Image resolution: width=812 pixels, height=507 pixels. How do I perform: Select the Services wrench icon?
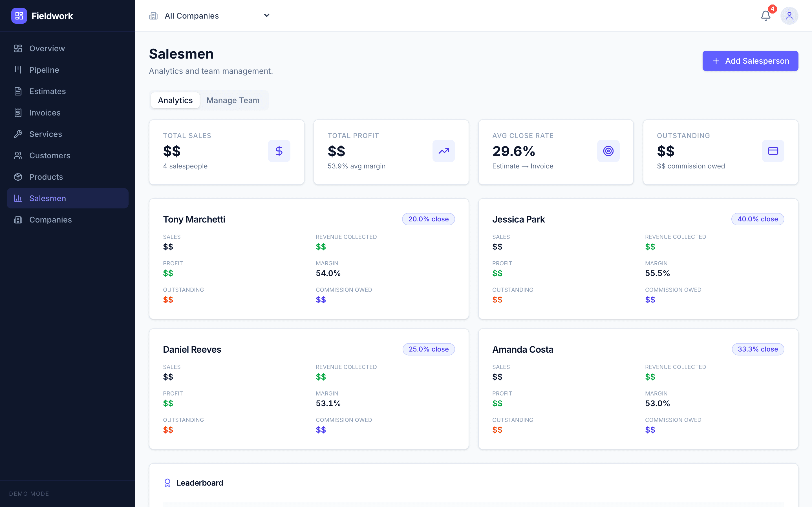[18, 134]
